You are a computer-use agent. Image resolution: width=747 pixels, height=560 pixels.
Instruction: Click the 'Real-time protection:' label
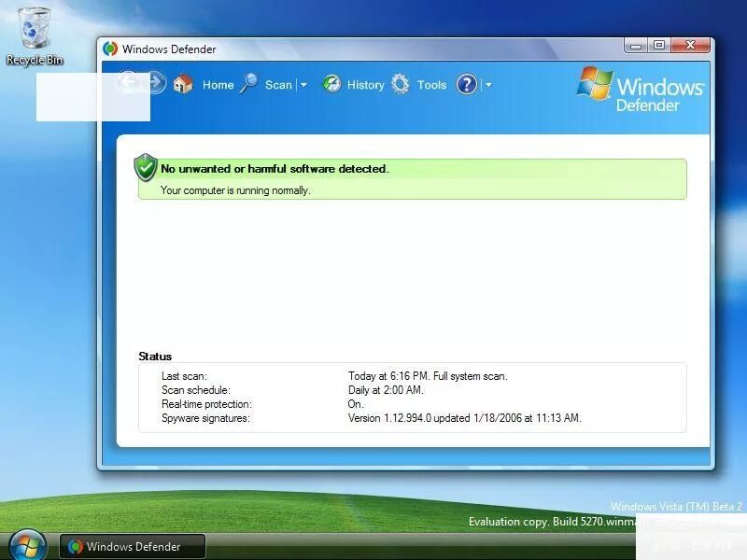click(206, 404)
